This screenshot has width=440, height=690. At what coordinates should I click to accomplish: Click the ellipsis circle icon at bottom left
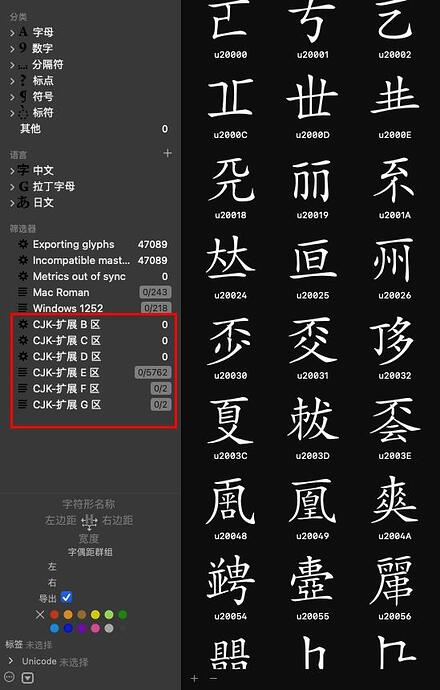click(10, 677)
